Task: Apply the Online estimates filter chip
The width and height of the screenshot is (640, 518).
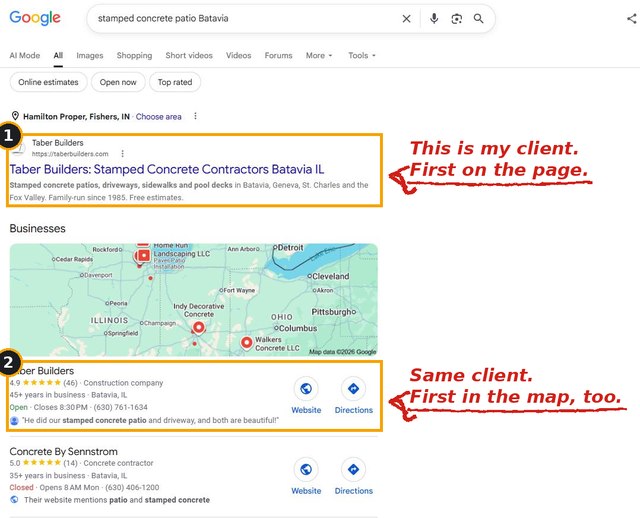Action: coord(48,82)
